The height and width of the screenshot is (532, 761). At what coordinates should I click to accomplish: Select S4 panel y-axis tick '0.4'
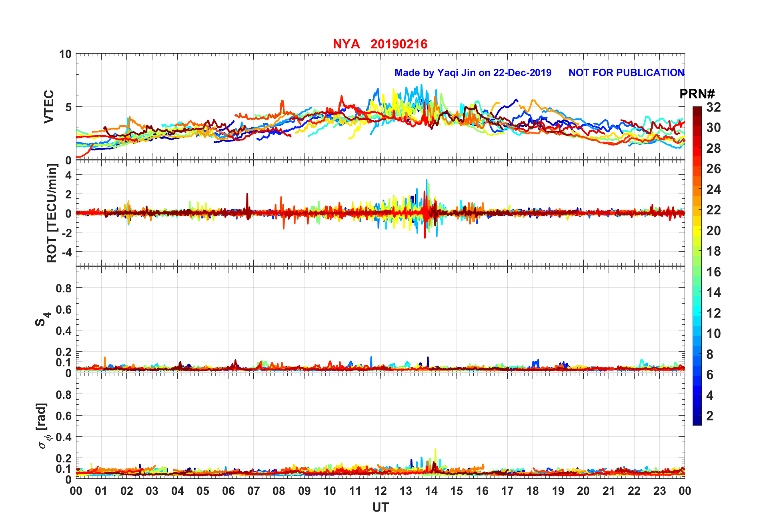[x=64, y=330]
